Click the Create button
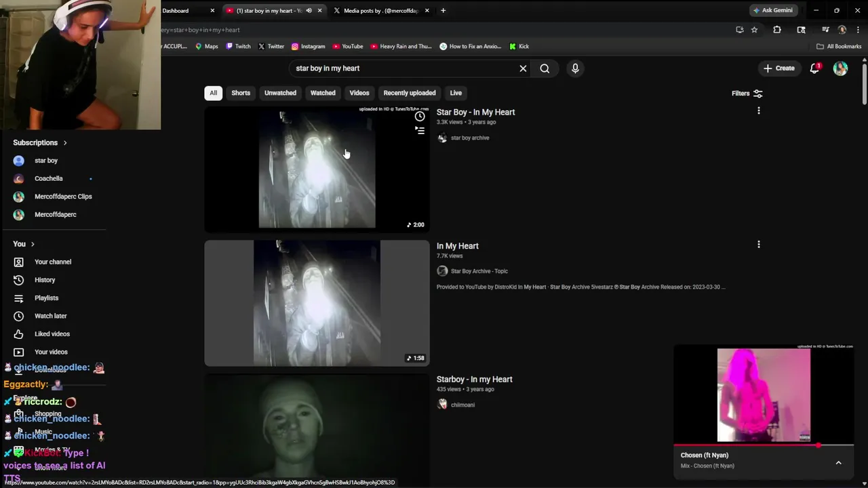 click(778, 68)
